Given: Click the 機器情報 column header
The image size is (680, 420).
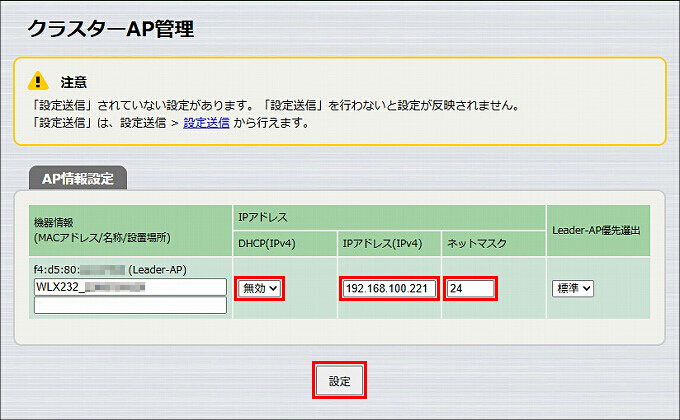Looking at the screenshot, I should (131, 230).
